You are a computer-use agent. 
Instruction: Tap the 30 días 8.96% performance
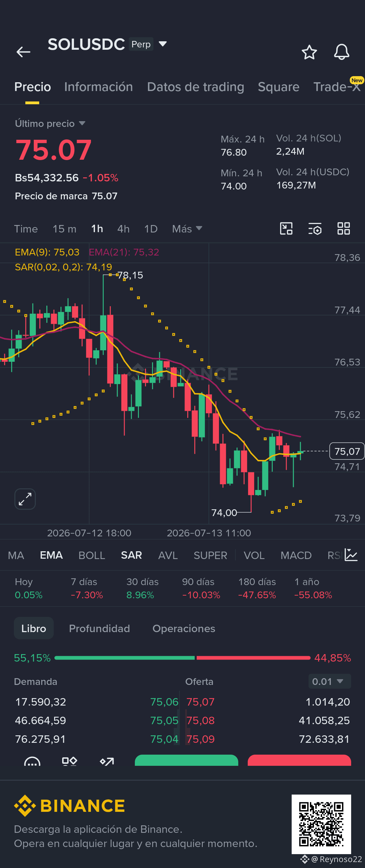pyautogui.click(x=142, y=588)
